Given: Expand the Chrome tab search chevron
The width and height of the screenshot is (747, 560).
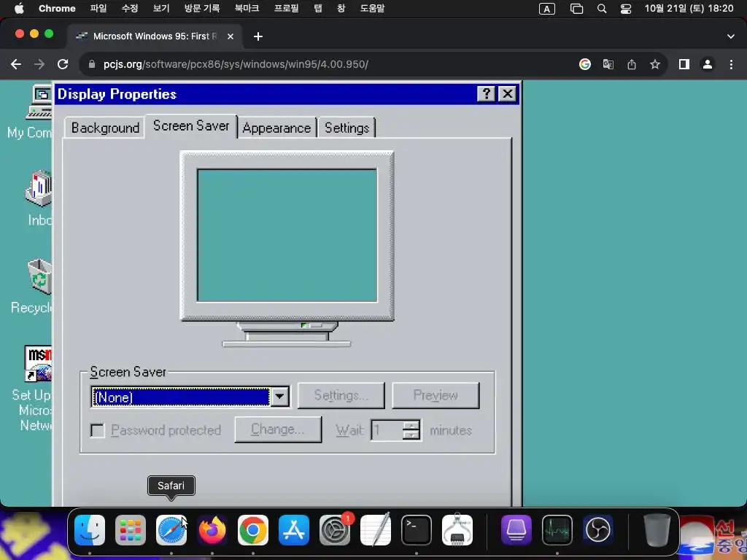Looking at the screenshot, I should 731,36.
